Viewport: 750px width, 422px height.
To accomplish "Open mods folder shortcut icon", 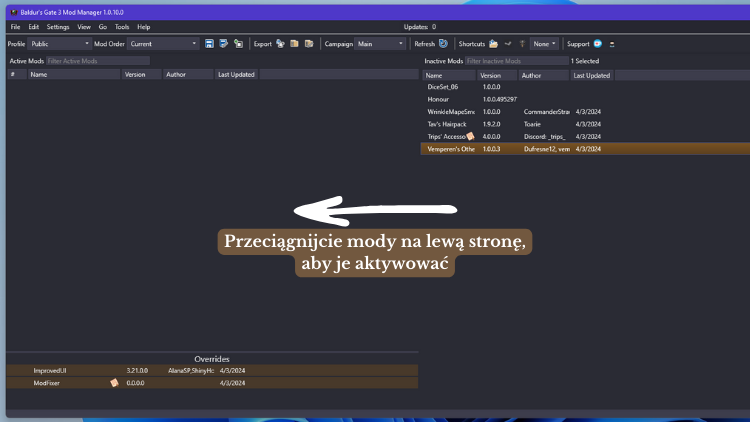I will (x=493, y=44).
